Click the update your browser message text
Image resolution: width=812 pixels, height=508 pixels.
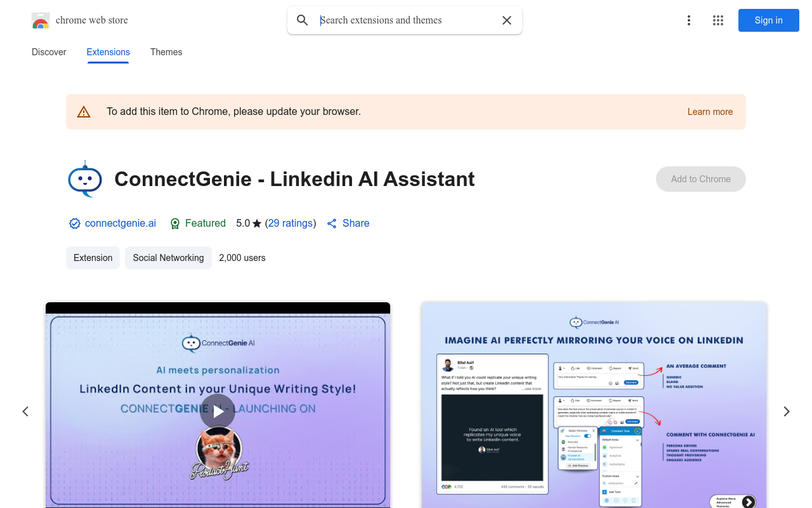233,112
